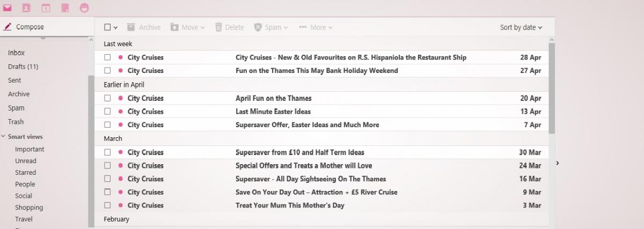
Task: Click unread dot on 16 Mar email
Action: [121, 179]
